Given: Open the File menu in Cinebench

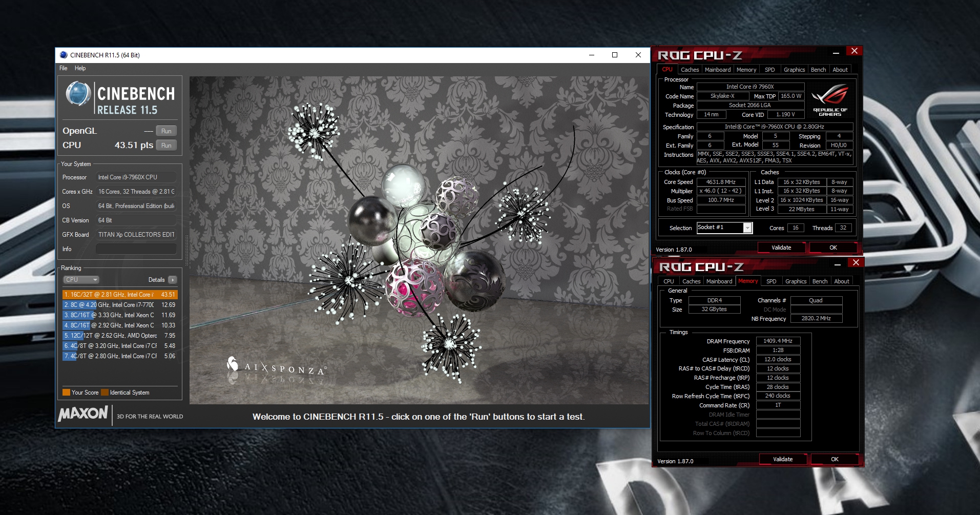Looking at the screenshot, I should [x=64, y=68].
